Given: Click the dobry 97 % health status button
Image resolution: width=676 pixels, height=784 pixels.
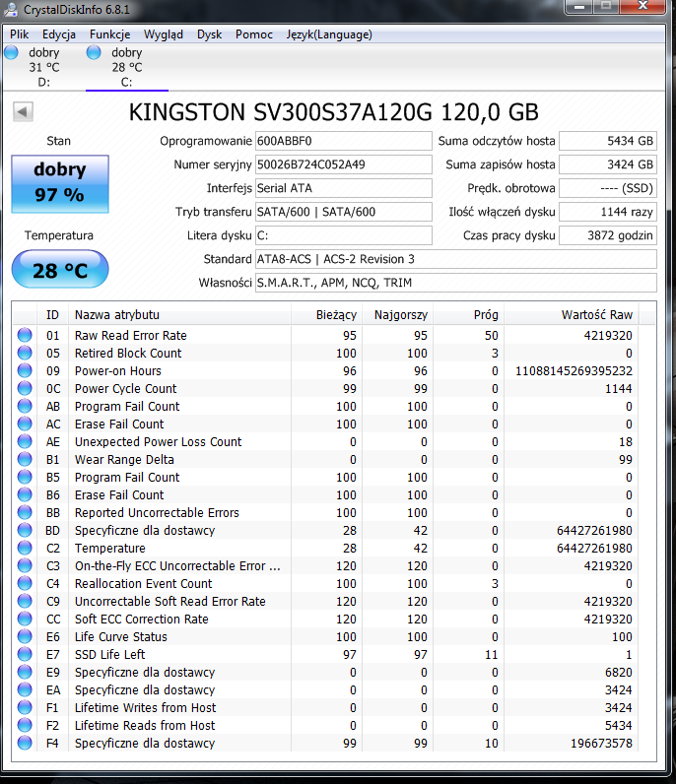Looking at the screenshot, I should 60,183.
